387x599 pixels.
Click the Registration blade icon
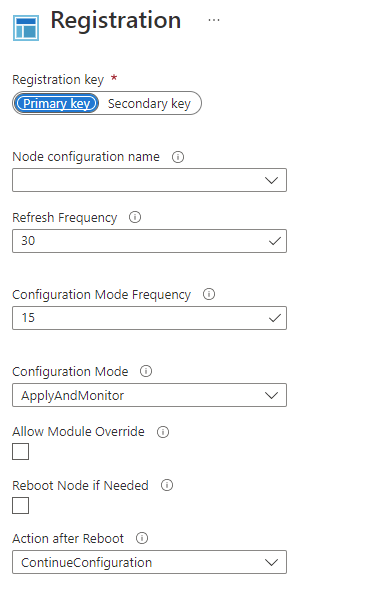(26, 28)
